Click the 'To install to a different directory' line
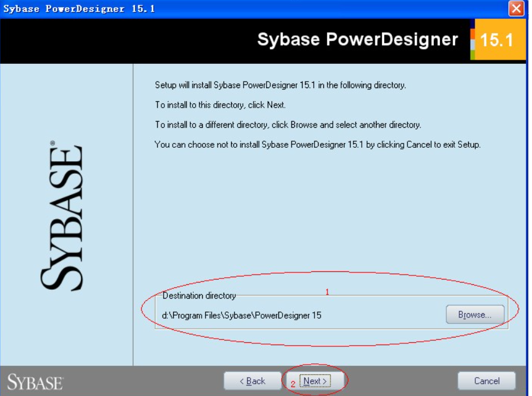Screen dimensions: 532x396 point(288,125)
